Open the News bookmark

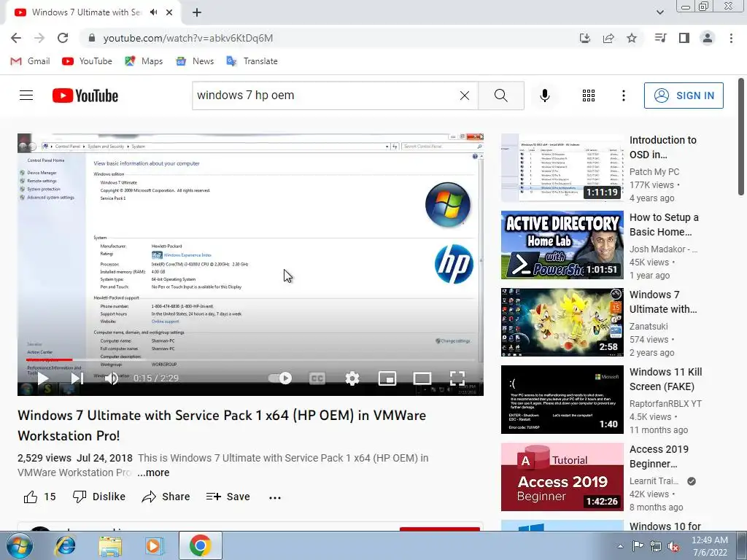pyautogui.click(x=195, y=61)
